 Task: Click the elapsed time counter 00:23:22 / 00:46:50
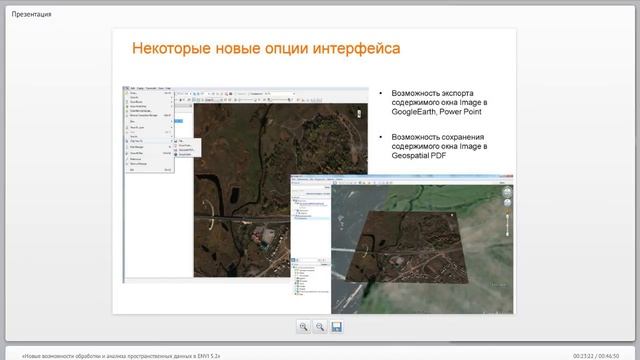click(x=596, y=356)
